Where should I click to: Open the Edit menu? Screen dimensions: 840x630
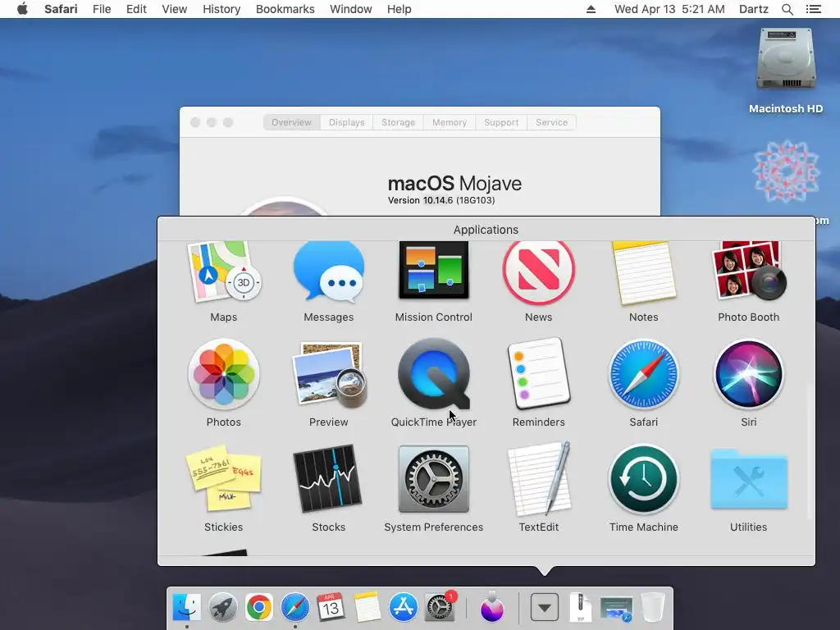point(136,9)
